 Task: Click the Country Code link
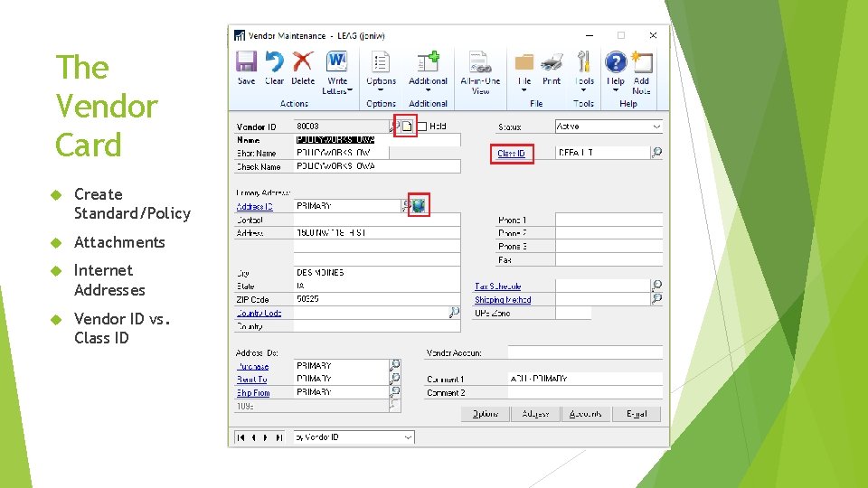click(x=259, y=313)
